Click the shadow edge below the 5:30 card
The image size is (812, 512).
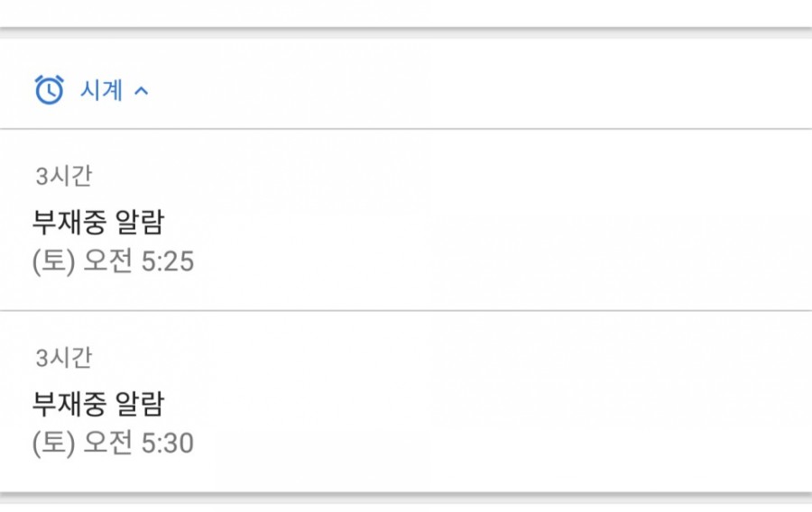[x=406, y=498]
